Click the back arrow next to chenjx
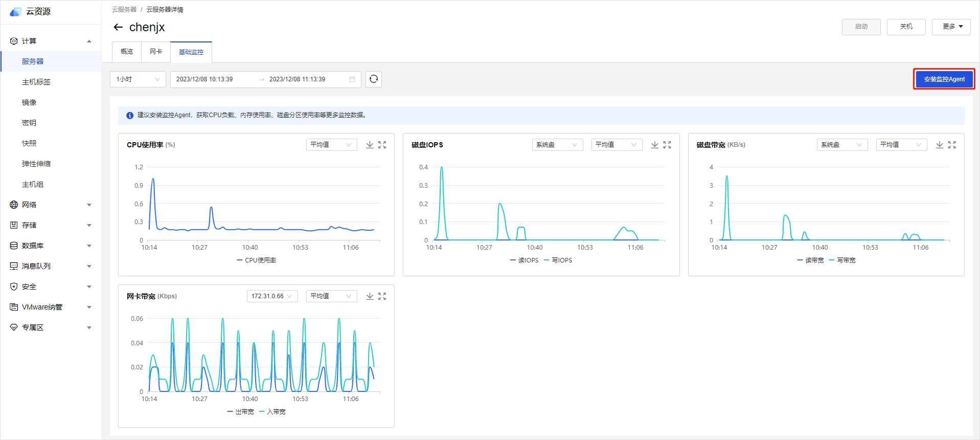980x440 pixels. pos(118,27)
